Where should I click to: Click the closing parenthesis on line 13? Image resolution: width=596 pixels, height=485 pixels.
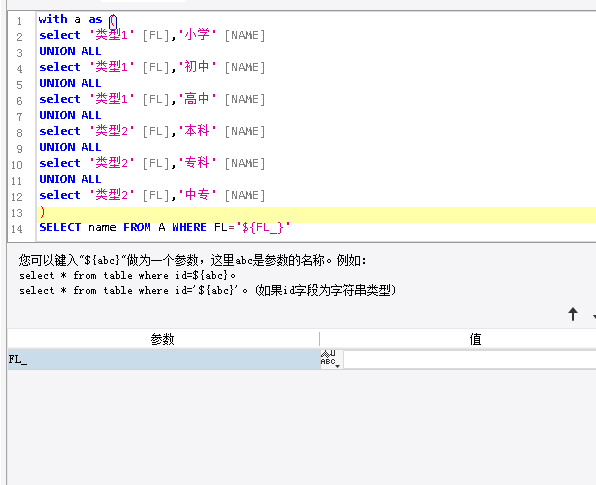click(42, 211)
